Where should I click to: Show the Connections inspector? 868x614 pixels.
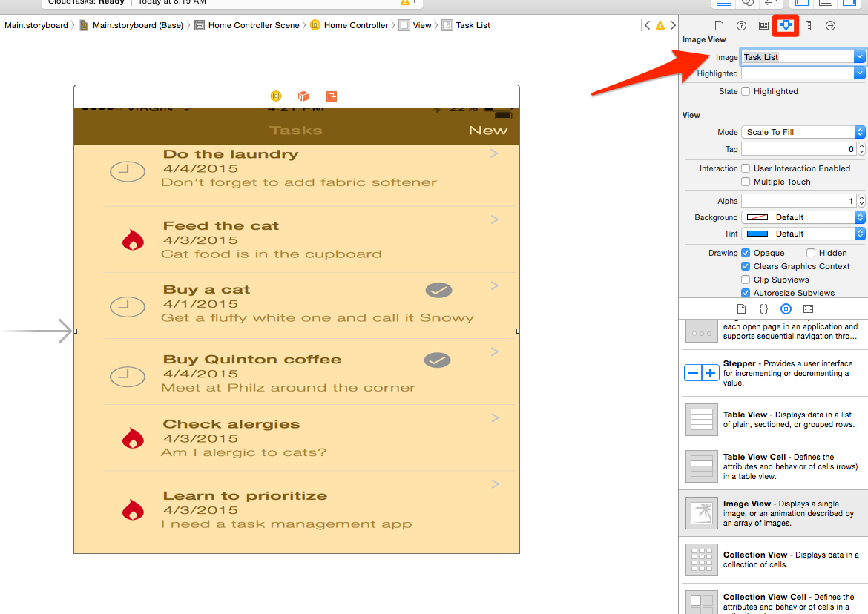point(830,25)
